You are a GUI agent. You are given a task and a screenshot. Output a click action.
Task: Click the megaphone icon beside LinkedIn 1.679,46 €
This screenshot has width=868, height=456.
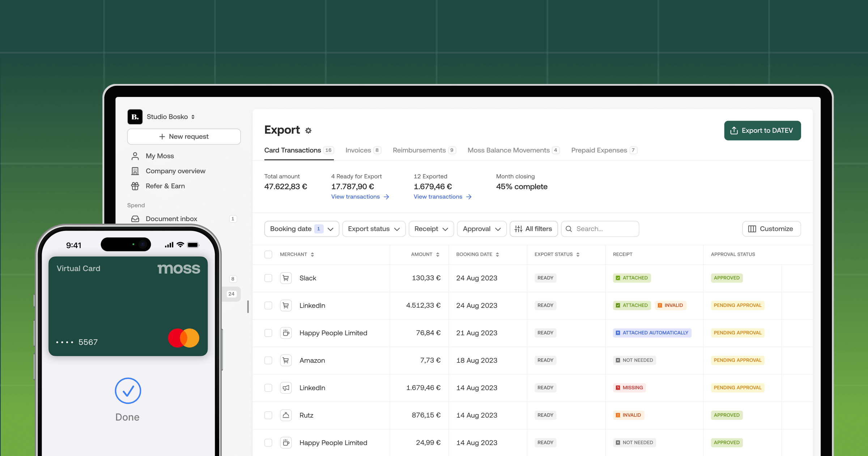coord(286,388)
